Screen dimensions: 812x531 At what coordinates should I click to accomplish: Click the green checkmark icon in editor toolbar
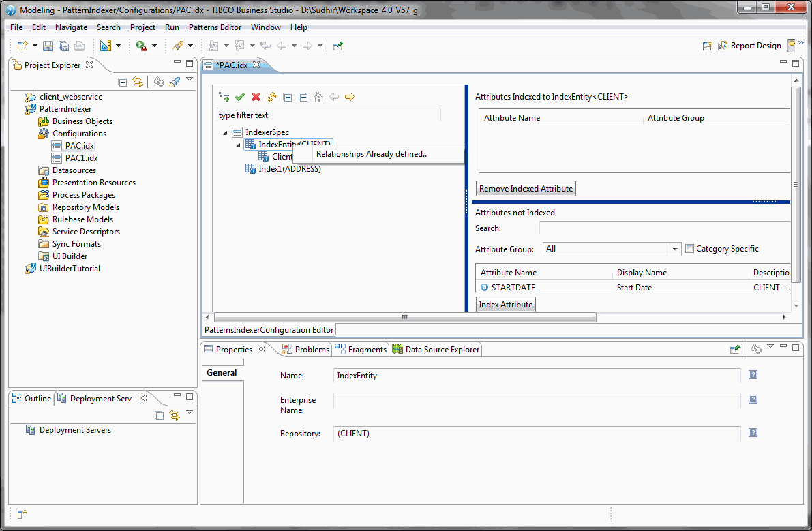240,97
